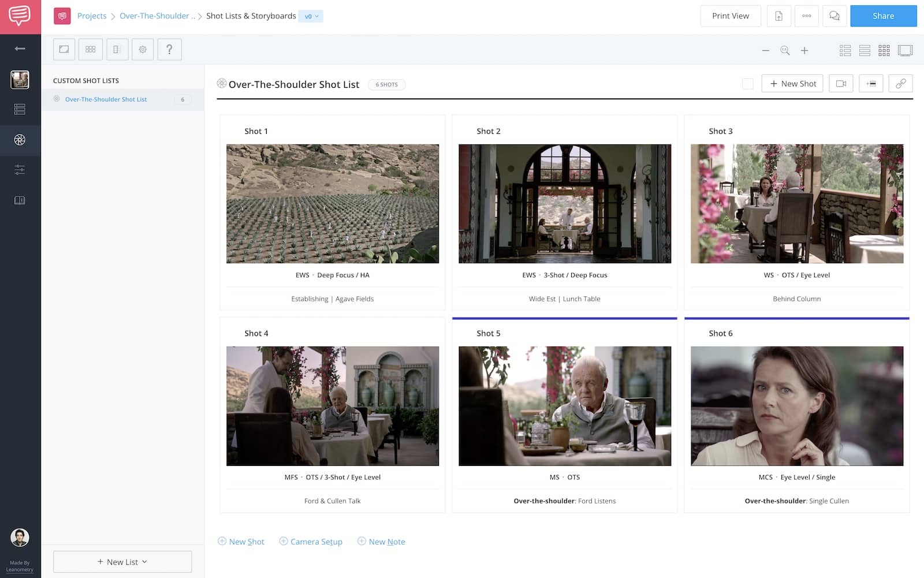This screenshot has height=578, width=924.
Task: Click the Print View button
Action: tap(730, 16)
